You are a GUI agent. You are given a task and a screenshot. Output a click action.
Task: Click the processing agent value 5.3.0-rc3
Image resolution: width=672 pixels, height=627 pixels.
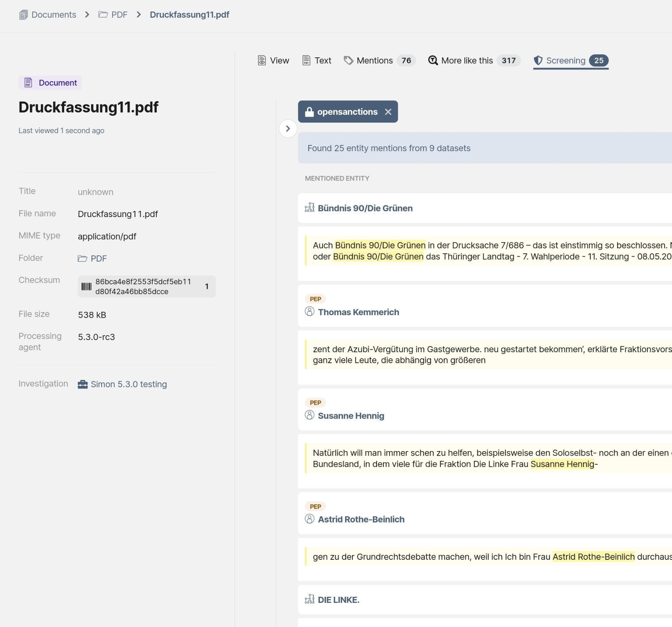[96, 337]
